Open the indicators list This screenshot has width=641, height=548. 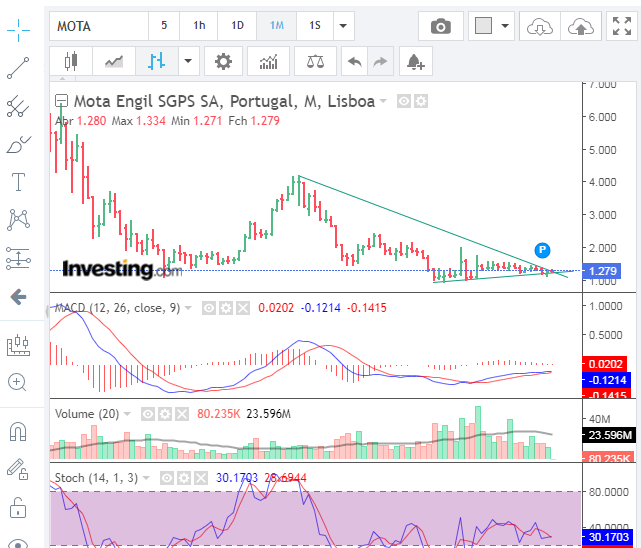pos(268,61)
